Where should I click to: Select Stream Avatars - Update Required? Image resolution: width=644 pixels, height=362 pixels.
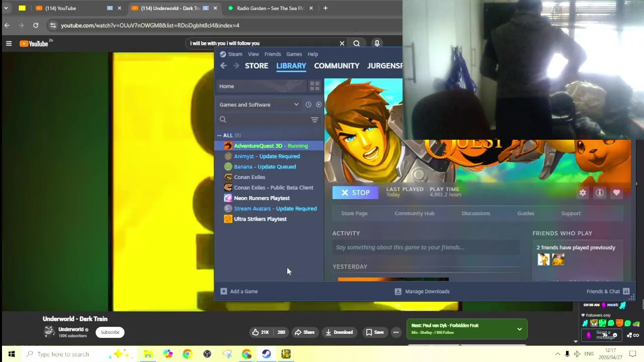click(x=269, y=209)
